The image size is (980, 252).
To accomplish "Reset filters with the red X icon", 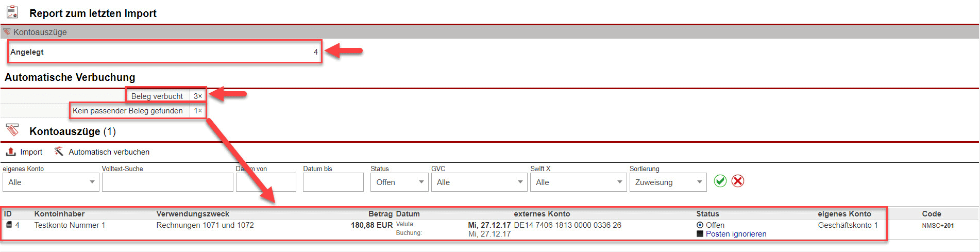I will click(738, 181).
